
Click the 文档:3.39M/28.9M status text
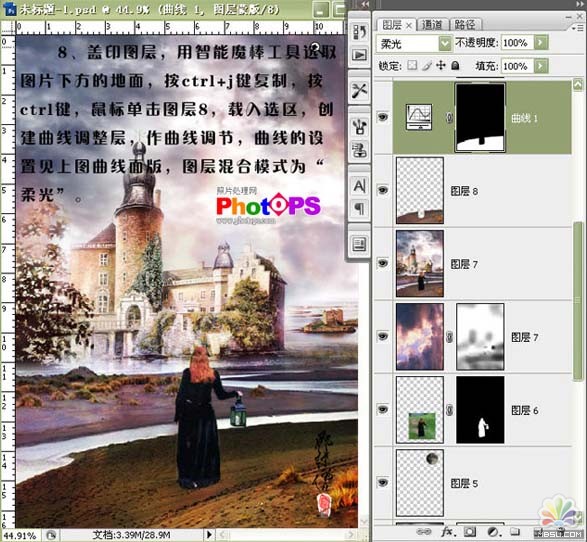(131, 535)
